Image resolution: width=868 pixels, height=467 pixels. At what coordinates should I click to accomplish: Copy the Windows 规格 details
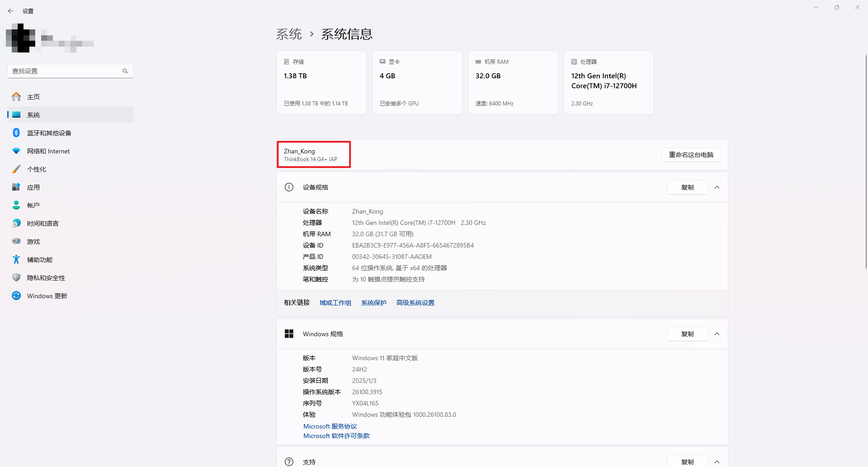click(688, 334)
